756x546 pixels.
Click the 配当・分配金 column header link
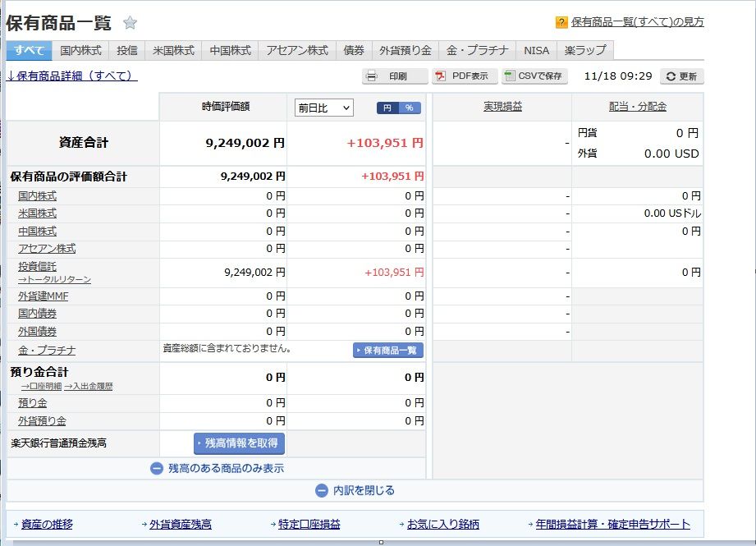pyautogui.click(x=638, y=107)
